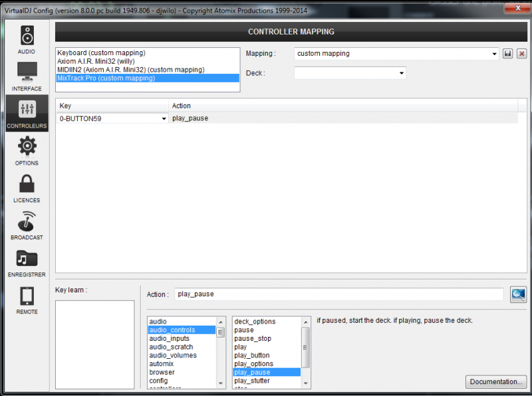Close the VirtualDJ Config window
This screenshot has width=532, height=396.
[x=517, y=8]
